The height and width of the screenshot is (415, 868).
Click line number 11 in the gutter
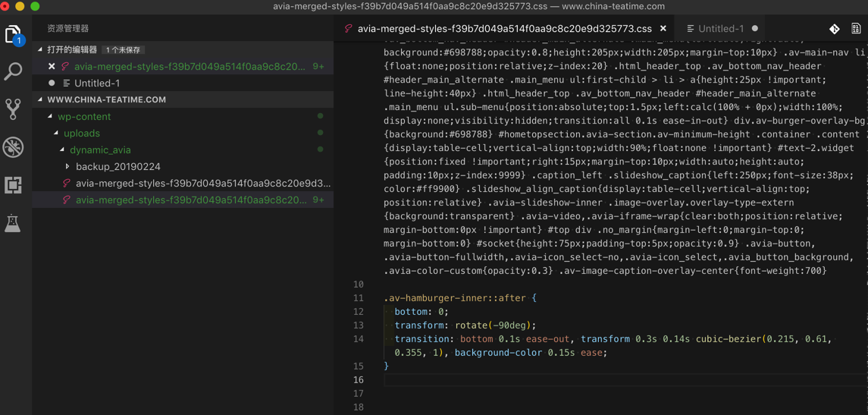click(358, 298)
